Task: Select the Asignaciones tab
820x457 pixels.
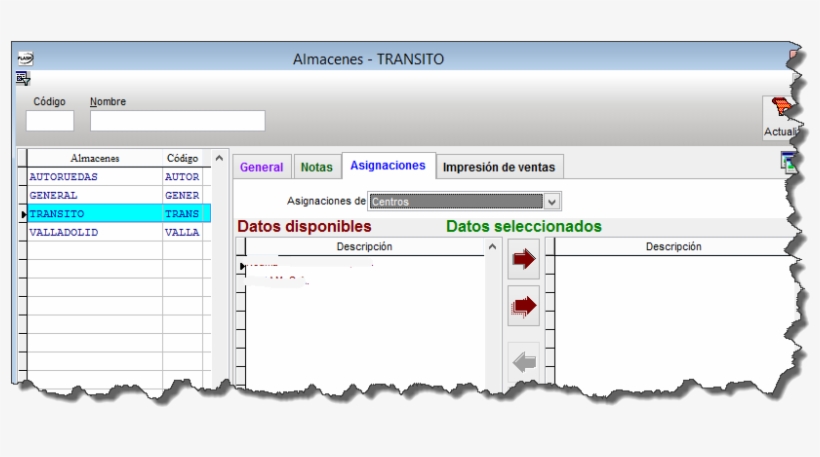Action: point(388,165)
